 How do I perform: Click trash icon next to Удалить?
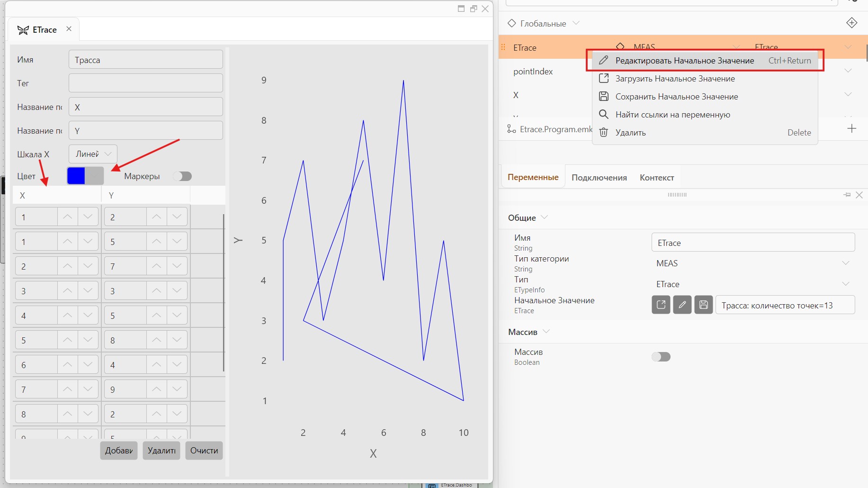tap(604, 132)
